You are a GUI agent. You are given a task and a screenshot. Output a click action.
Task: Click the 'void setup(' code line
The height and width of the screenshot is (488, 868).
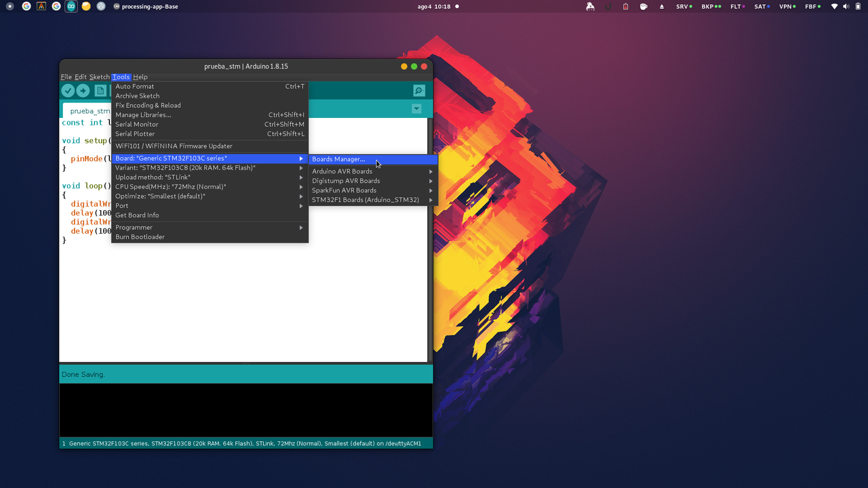[x=86, y=140]
